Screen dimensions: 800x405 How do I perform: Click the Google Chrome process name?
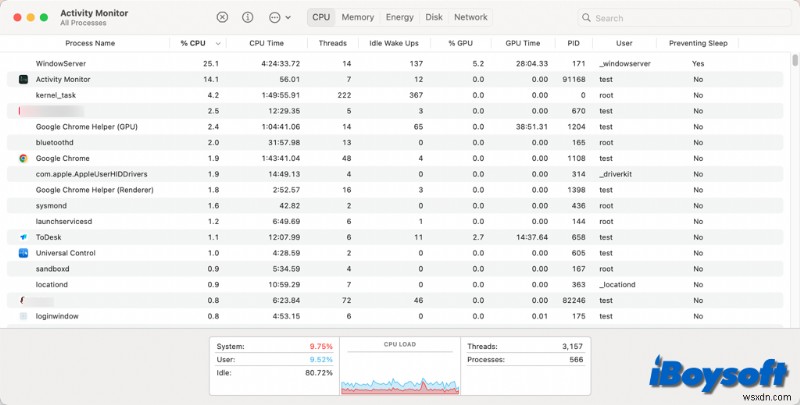click(62, 159)
